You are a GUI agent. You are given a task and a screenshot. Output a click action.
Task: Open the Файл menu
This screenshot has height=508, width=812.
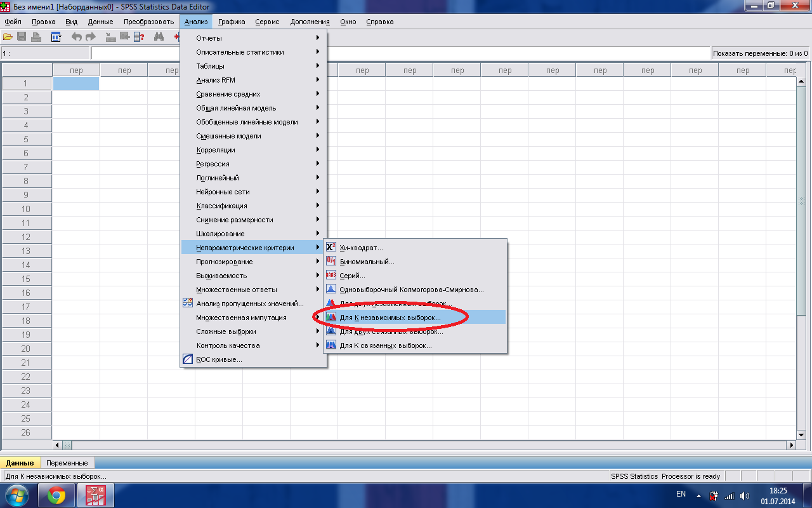13,22
